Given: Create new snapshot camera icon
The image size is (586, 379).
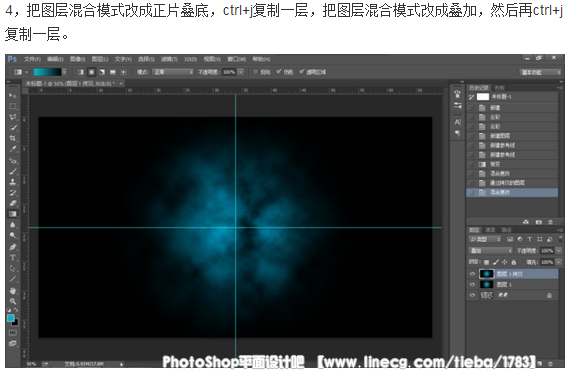Looking at the screenshot, I should [x=538, y=222].
